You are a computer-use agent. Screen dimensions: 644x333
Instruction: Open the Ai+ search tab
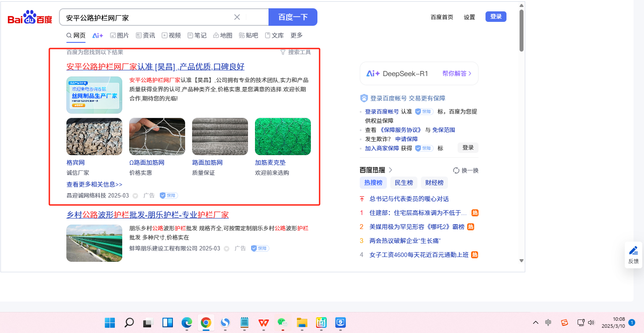pos(98,35)
